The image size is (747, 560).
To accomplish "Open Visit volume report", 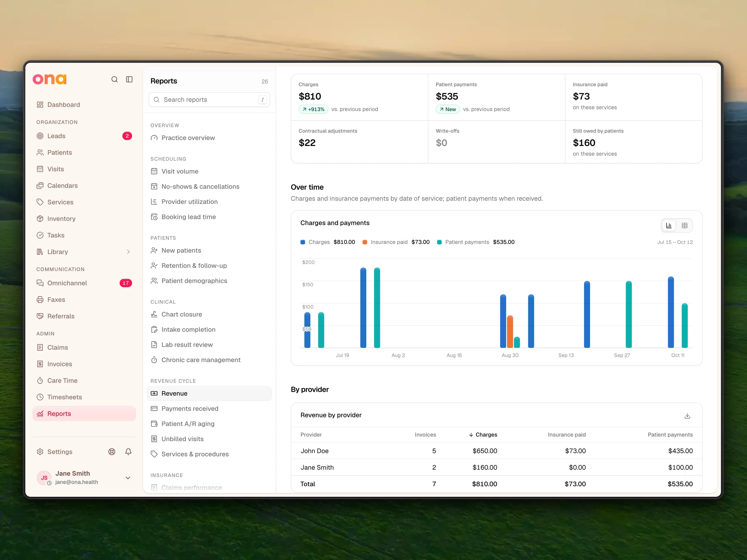I will point(209,171).
